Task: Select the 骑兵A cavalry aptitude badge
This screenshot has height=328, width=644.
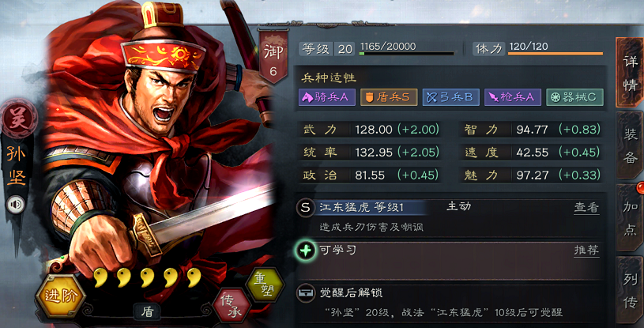Action: pos(327,97)
